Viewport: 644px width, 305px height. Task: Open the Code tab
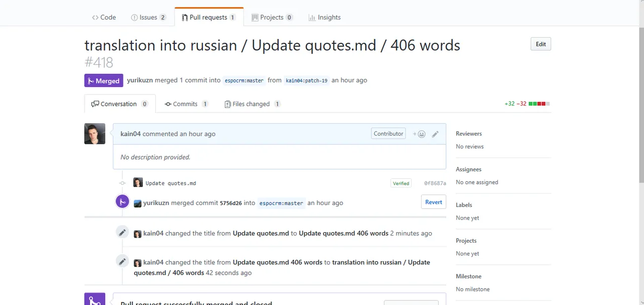pos(104,17)
